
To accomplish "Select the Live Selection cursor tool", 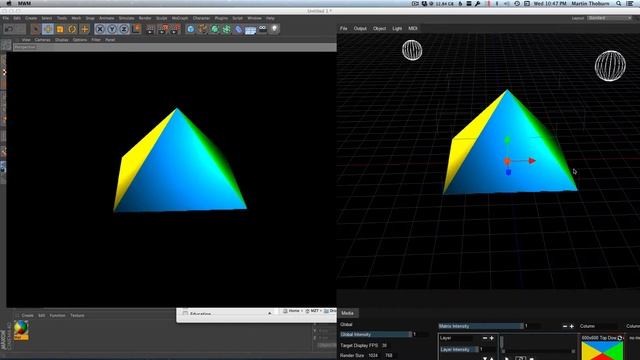I will (x=36, y=29).
